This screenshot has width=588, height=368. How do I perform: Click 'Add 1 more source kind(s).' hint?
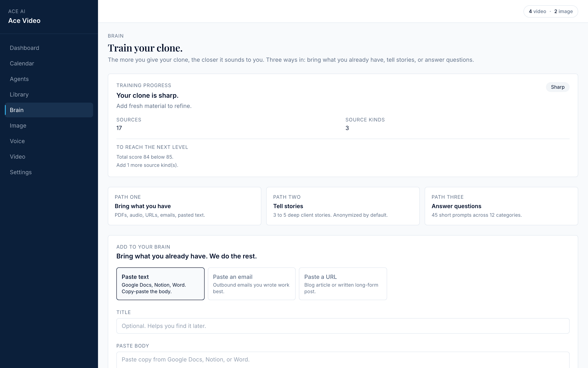[x=147, y=165]
